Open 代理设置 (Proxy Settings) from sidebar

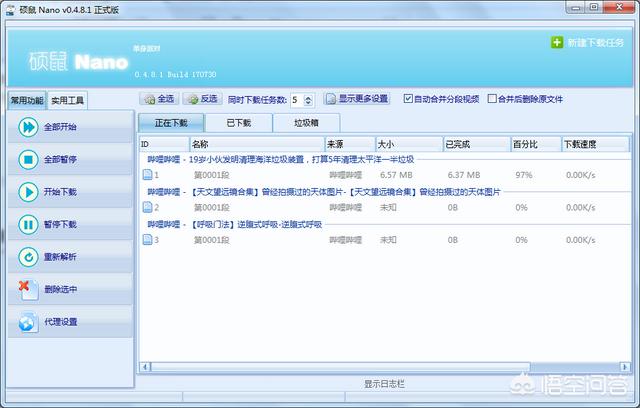pos(28,322)
